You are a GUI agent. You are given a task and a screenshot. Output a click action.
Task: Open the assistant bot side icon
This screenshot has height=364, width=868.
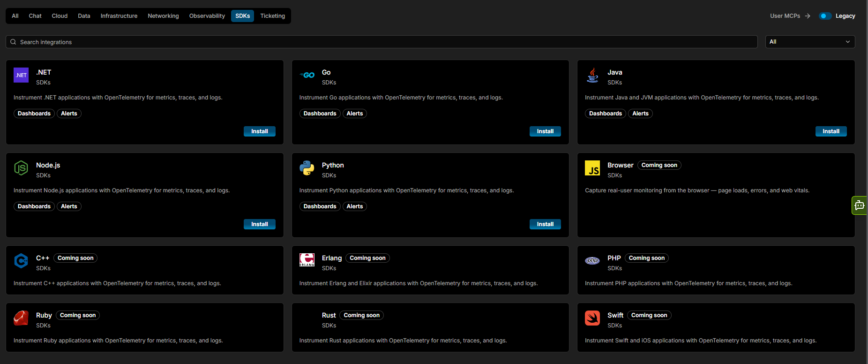tap(860, 205)
